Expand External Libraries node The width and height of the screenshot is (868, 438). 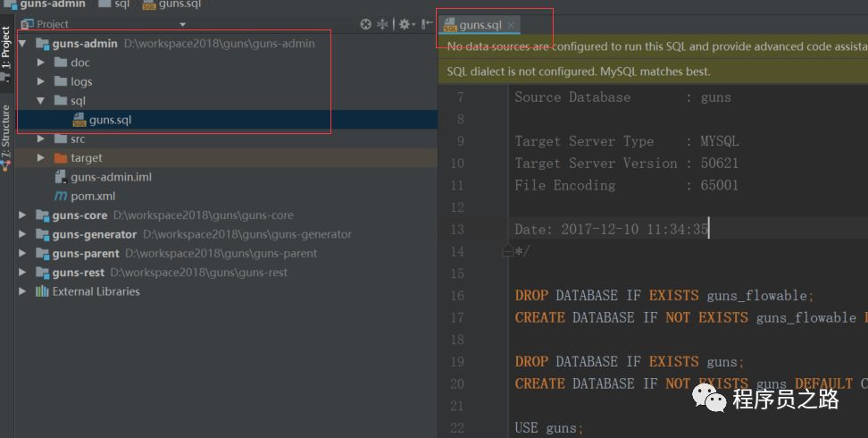pos(22,291)
